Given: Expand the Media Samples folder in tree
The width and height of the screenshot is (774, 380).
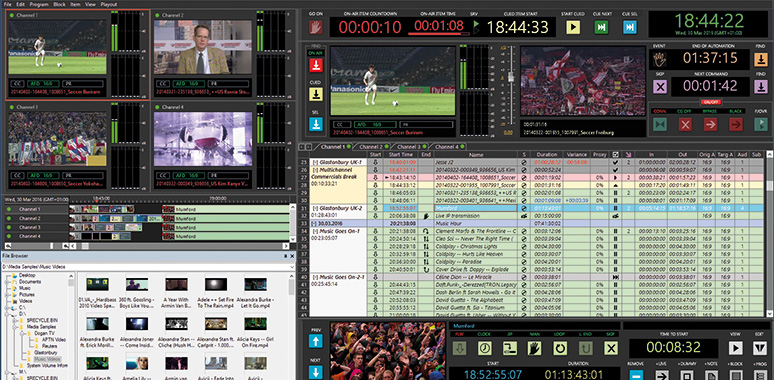Looking at the screenshot, I should [x=15, y=327].
